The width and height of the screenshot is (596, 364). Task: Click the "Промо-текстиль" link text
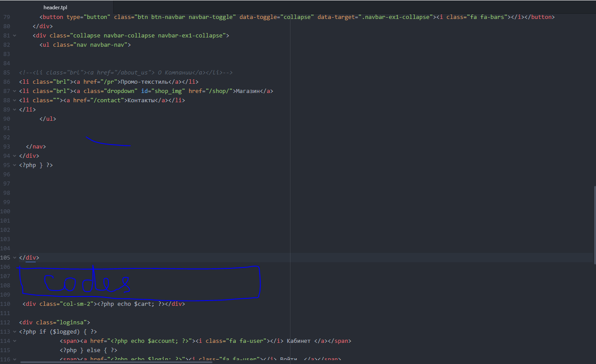145,82
